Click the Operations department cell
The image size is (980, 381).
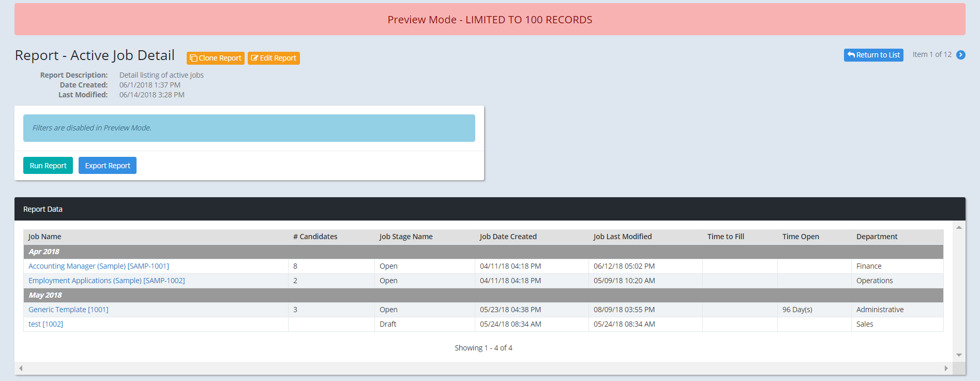[897, 281]
